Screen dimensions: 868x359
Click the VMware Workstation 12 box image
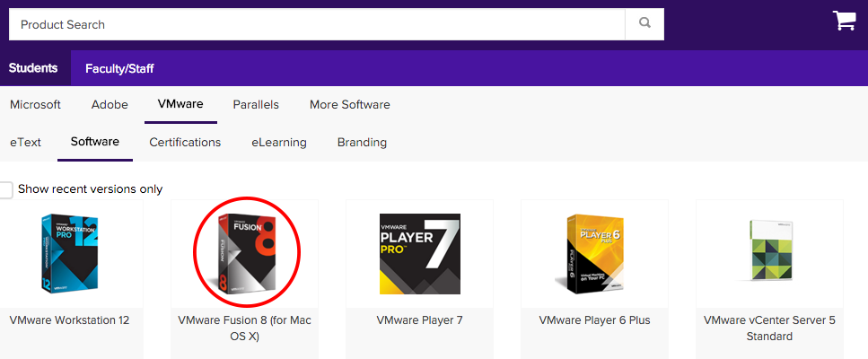pos(71,253)
